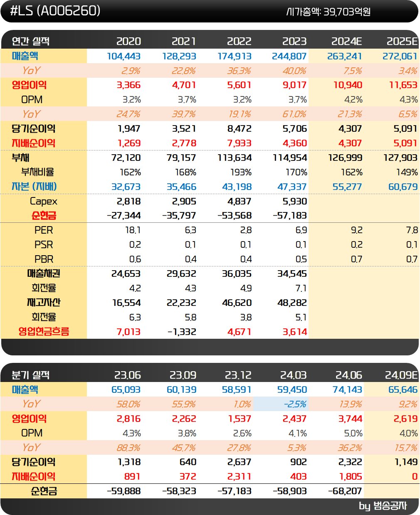
Task: Click inventory value 46,620
Action: 237,303
